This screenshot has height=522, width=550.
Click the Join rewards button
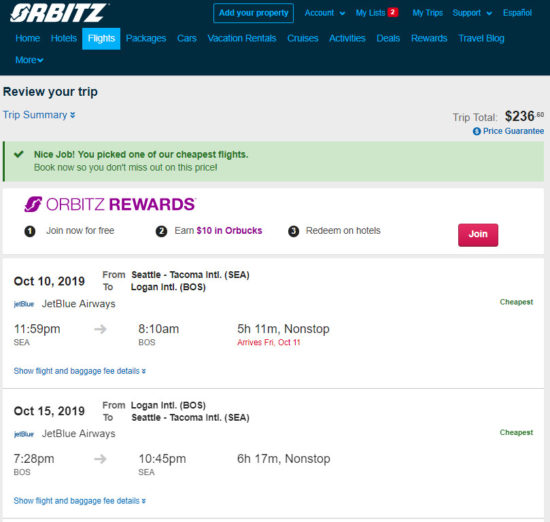[478, 234]
